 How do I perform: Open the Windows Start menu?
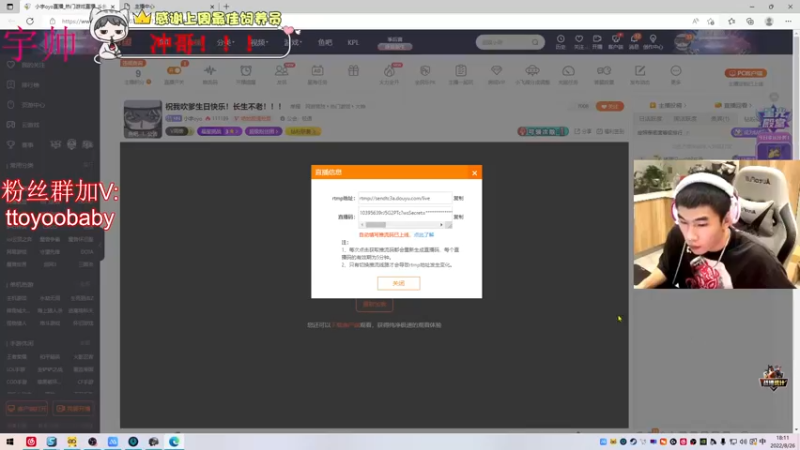9,441
